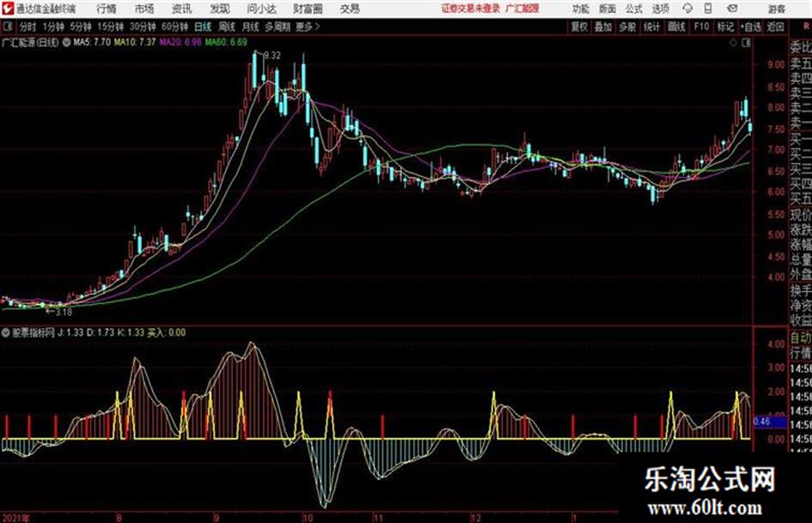This screenshot has height=523, width=812.
Task: Open the 资讯 menu
Action: (181, 9)
